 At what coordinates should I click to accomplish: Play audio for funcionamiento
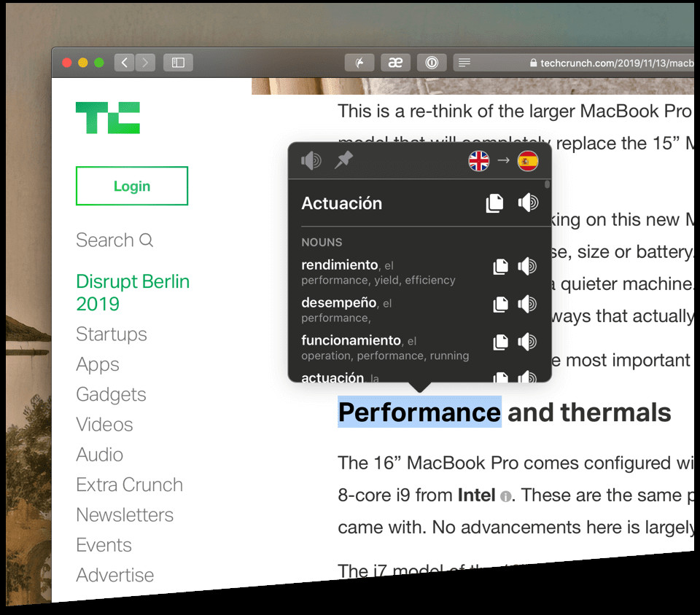click(527, 342)
